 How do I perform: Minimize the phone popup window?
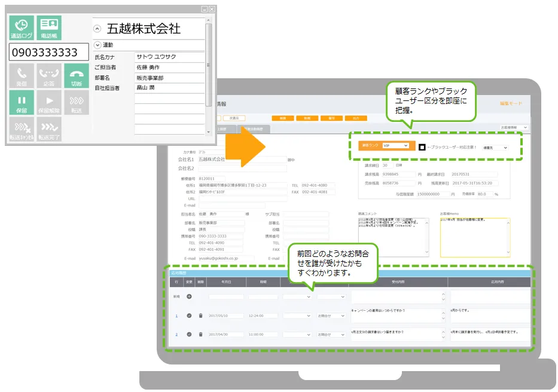click(205, 9)
